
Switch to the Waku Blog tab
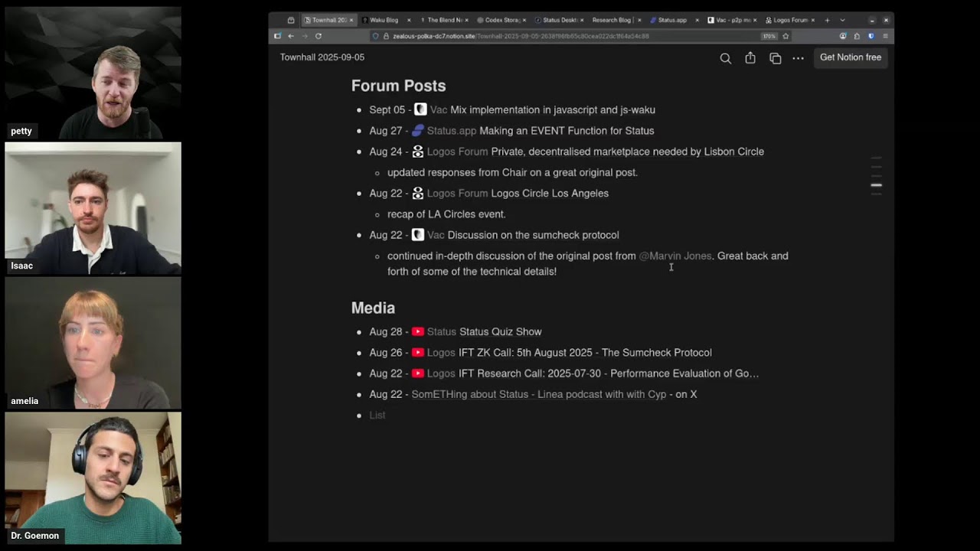384,20
